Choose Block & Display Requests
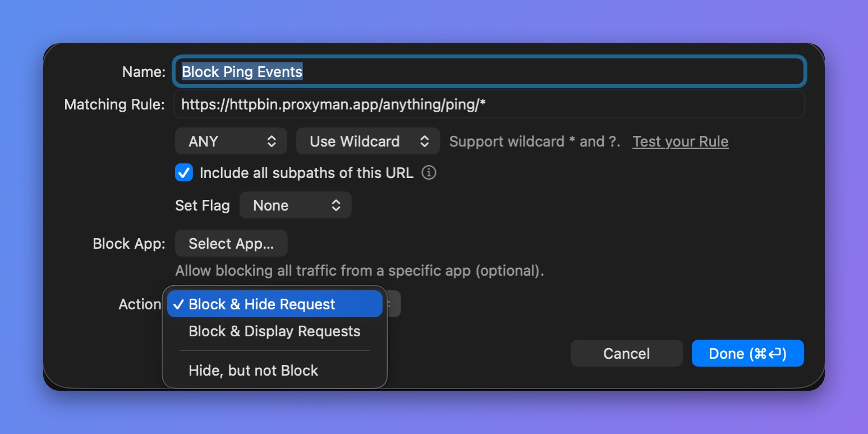The height and width of the screenshot is (434, 868). pos(274,331)
